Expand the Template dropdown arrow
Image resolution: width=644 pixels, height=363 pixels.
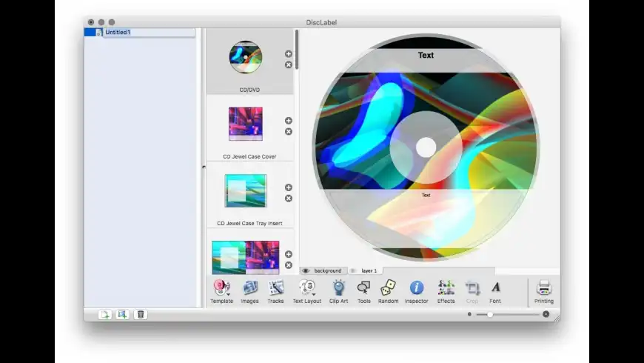228,294
